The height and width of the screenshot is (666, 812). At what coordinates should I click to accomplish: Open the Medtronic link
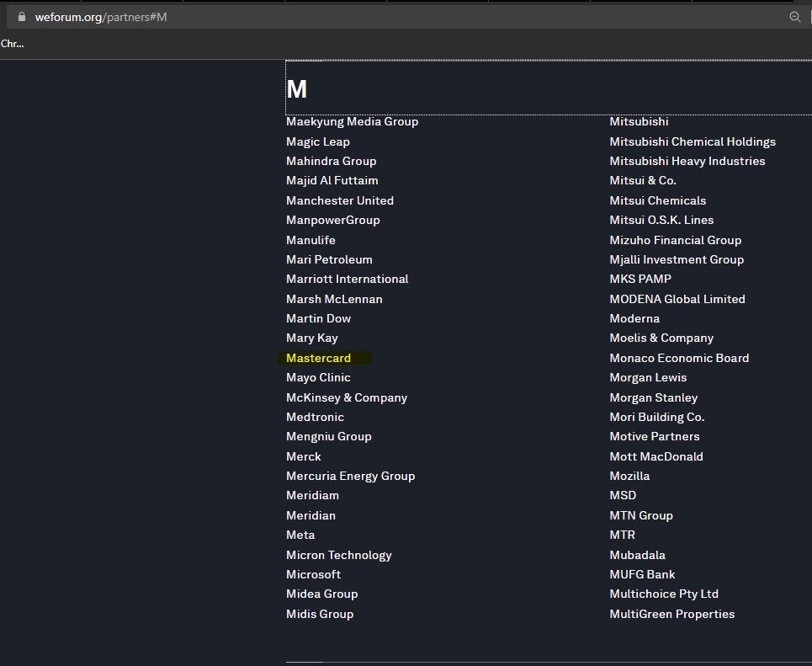click(315, 417)
